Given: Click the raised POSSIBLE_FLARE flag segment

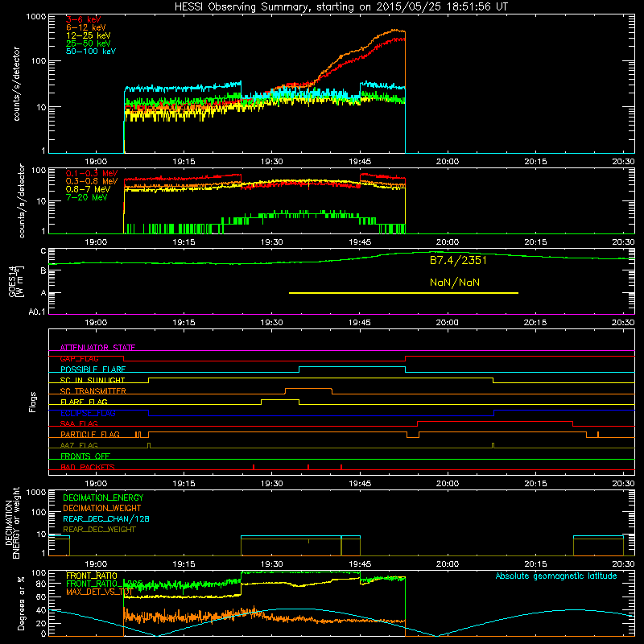Looking at the screenshot, I should (x=352, y=367).
